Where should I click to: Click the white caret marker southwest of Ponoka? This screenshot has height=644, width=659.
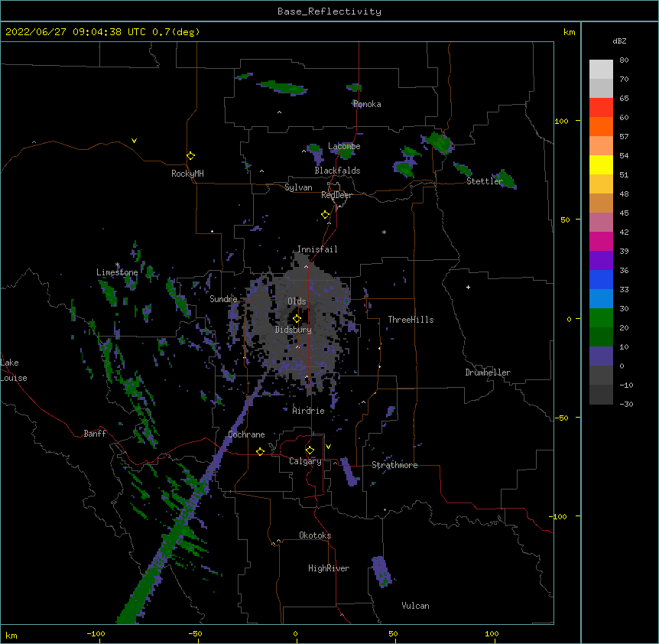coord(279,112)
